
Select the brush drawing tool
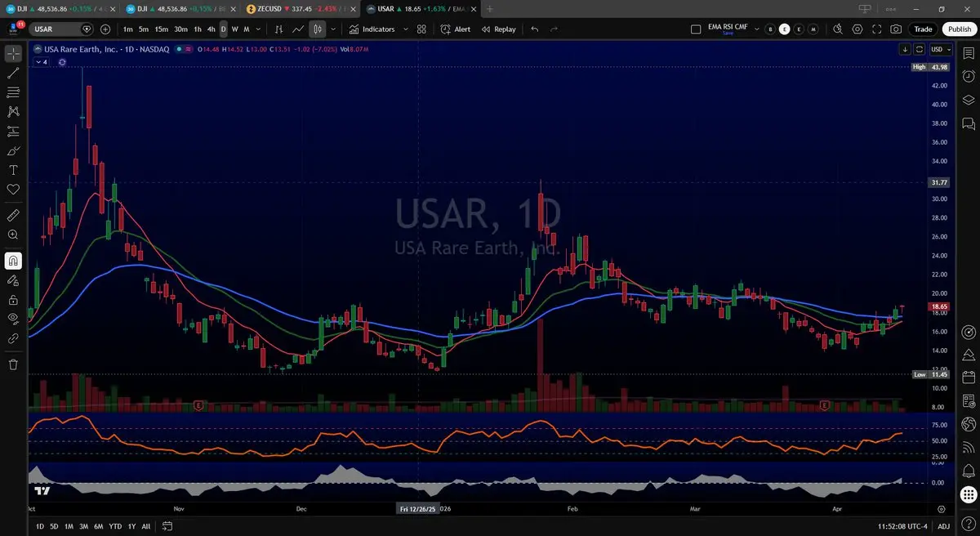click(x=13, y=151)
